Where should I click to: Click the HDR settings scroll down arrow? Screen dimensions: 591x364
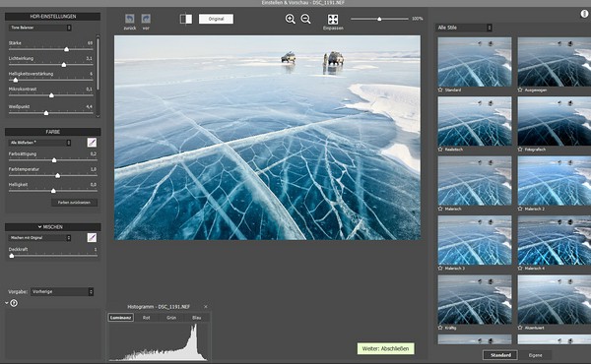point(98,116)
